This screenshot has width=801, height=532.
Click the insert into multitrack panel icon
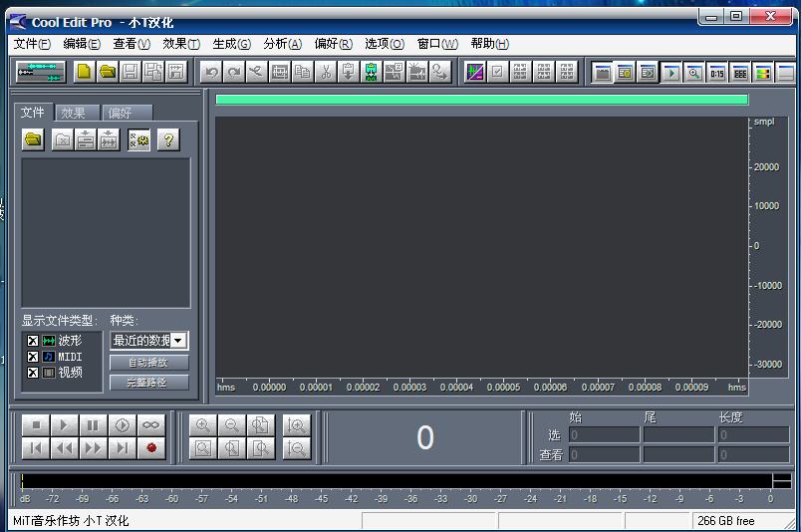pyautogui.click(x=86, y=139)
